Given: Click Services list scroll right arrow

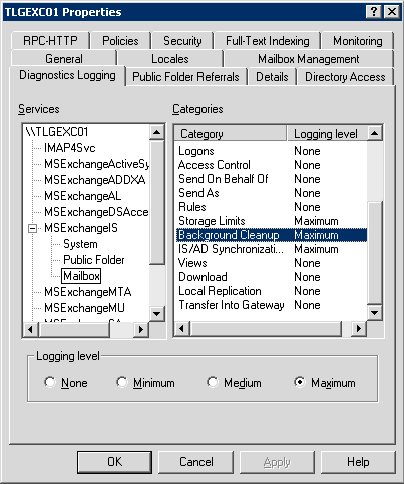Looking at the screenshot, I should pos(141,329).
